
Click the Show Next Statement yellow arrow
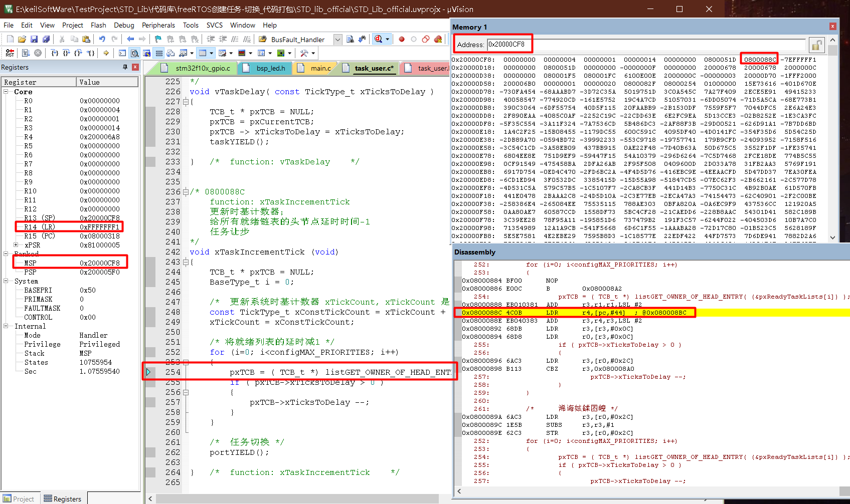(106, 53)
